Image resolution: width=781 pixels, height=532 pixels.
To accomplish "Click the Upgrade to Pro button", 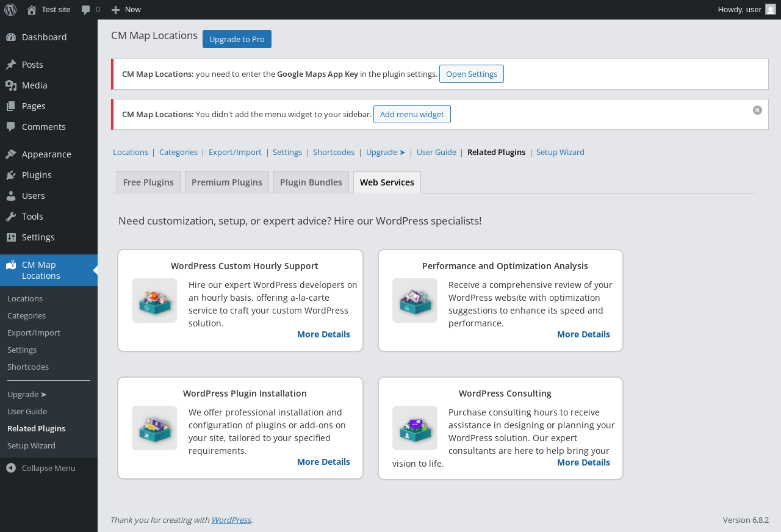I will [x=237, y=39].
